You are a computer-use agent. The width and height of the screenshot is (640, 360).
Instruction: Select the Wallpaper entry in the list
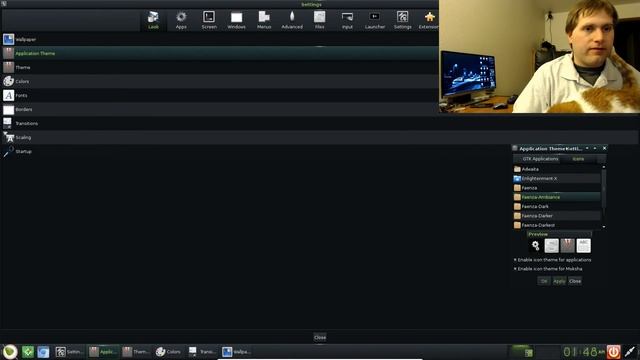click(x=220, y=39)
